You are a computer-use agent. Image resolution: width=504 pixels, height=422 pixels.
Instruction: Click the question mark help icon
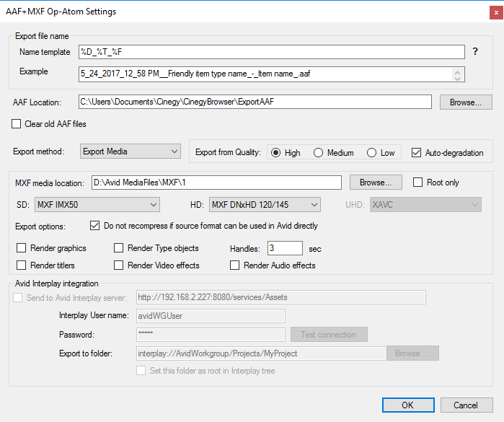[475, 51]
